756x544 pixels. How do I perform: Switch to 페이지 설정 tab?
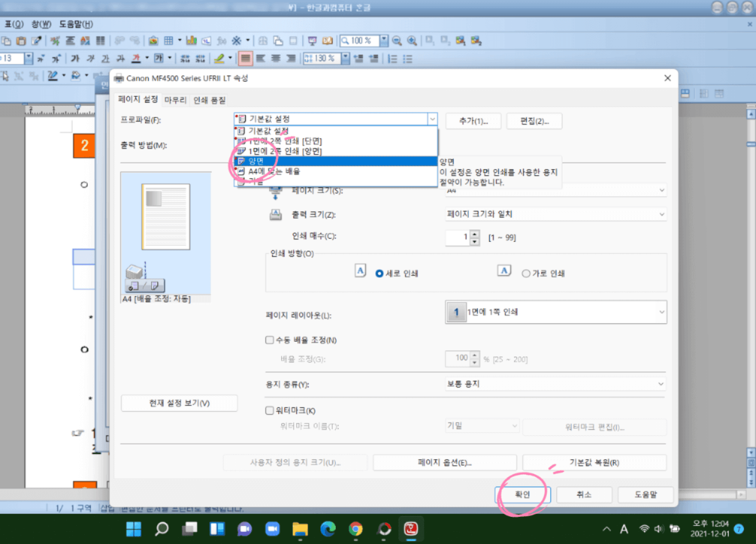coord(138,99)
